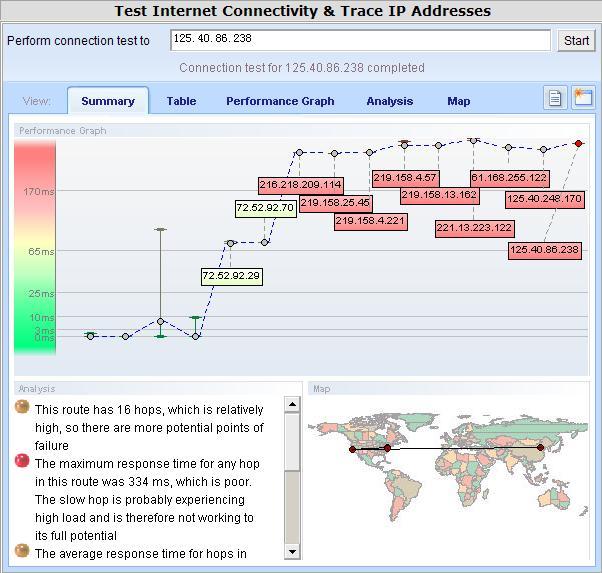Select the Summary tab
Image resolution: width=602 pixels, height=573 pixels.
(x=108, y=101)
